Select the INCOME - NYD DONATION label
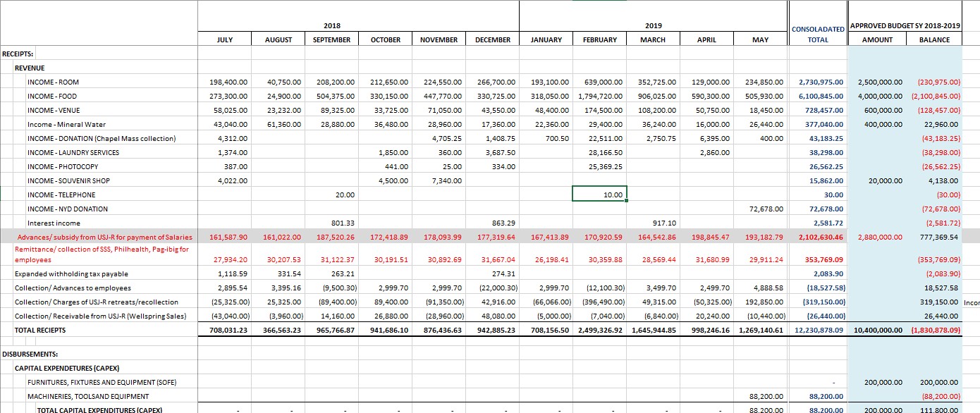 tap(68, 209)
